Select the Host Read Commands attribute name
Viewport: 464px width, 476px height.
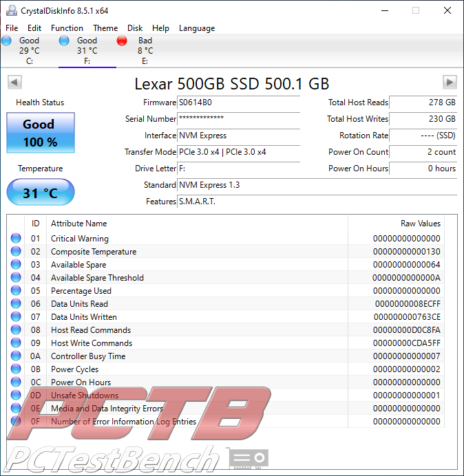tap(91, 330)
